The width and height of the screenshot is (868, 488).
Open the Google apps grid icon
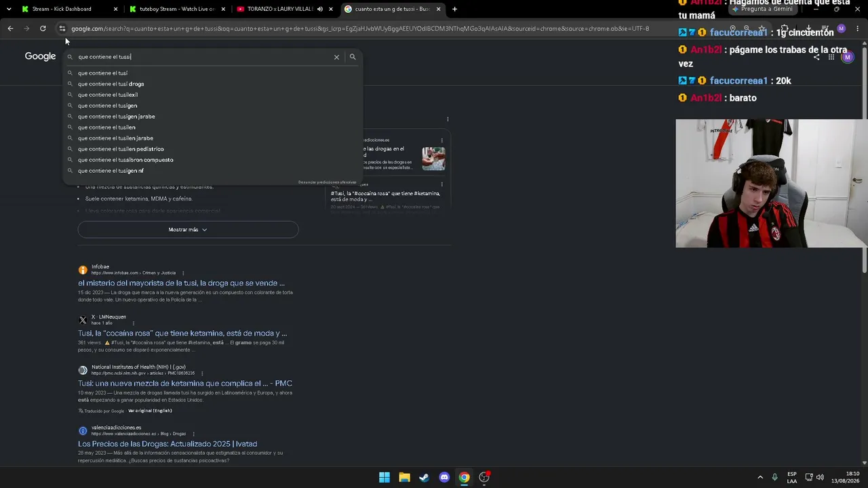coord(831,57)
